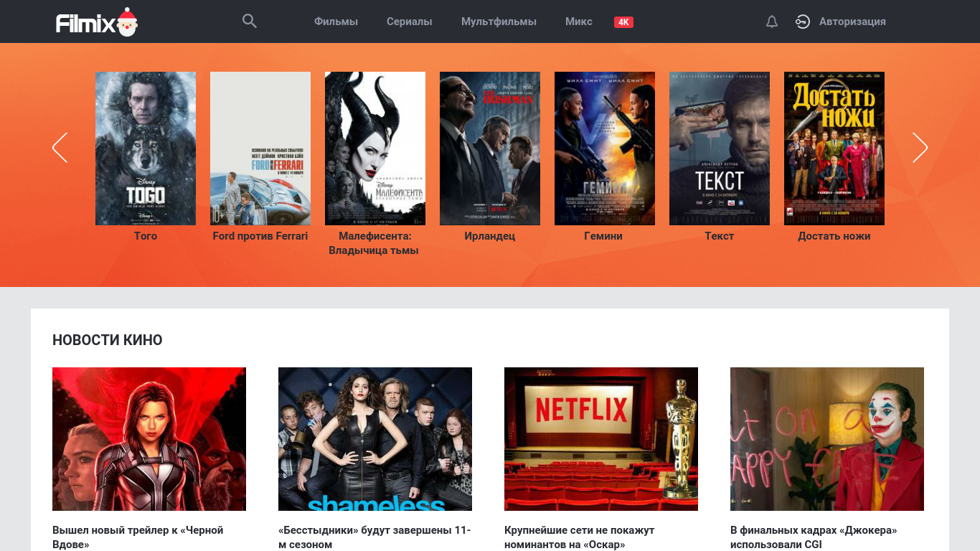Choose the Достать ножи poster
The width and height of the screenshot is (980, 551).
(834, 149)
